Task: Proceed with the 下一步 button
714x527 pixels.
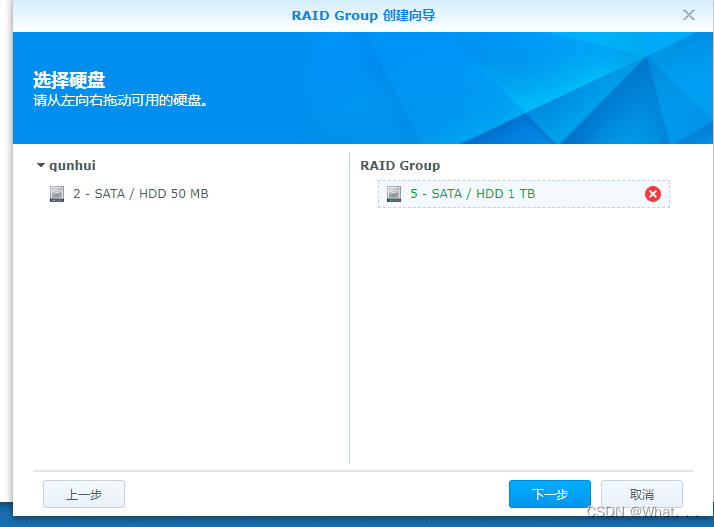Action: [550, 494]
